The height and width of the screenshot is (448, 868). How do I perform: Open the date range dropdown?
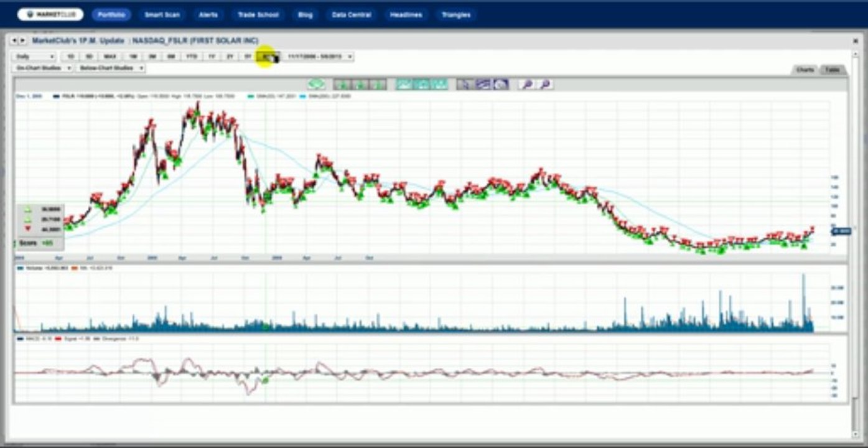pyautogui.click(x=317, y=57)
